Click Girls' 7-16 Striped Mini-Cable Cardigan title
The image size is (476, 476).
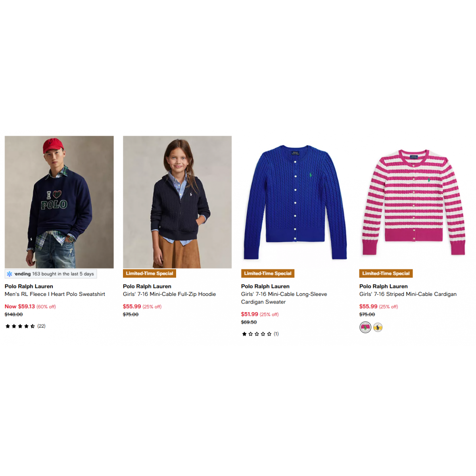(x=408, y=294)
